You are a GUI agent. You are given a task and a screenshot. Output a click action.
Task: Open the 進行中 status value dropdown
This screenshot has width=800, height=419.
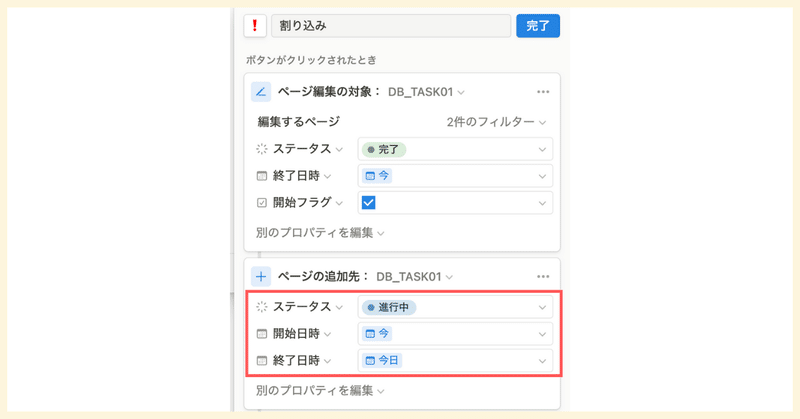click(455, 307)
